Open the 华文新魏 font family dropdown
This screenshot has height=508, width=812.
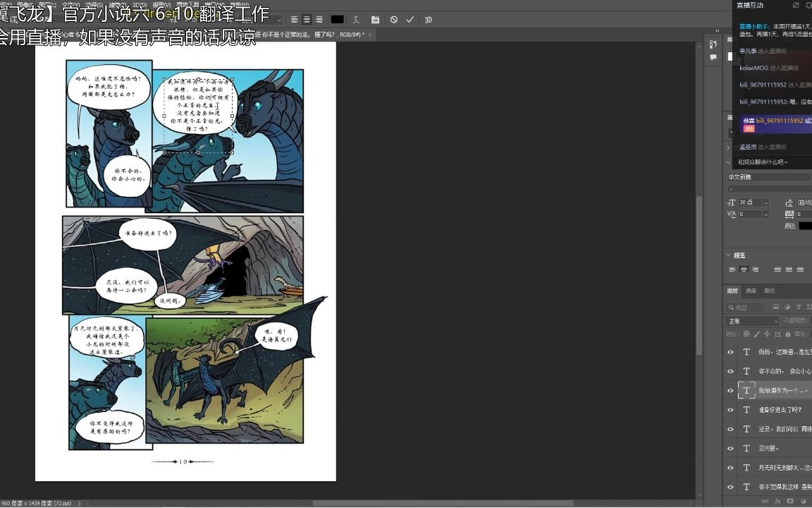click(x=769, y=177)
